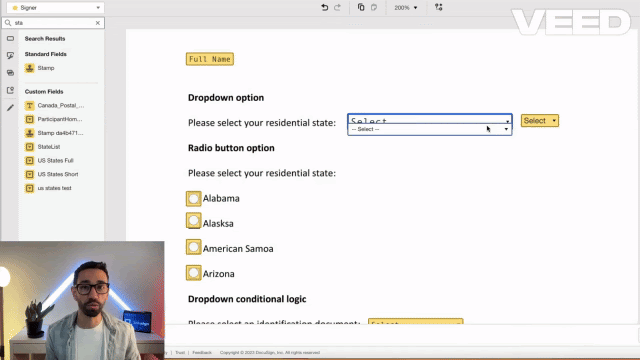640x360 pixels.
Task: Click the Search Results heading
Action: [x=45, y=39]
